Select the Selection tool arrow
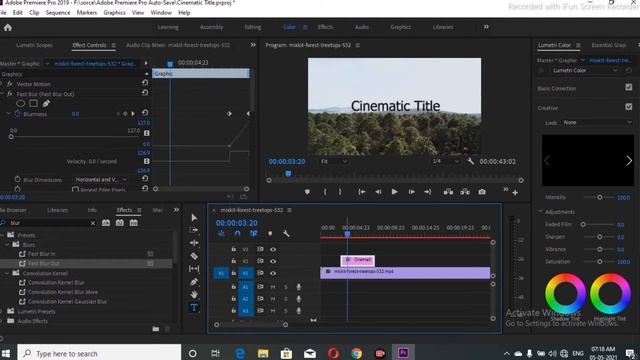Image resolution: width=640 pixels, height=360 pixels. pyautogui.click(x=194, y=218)
